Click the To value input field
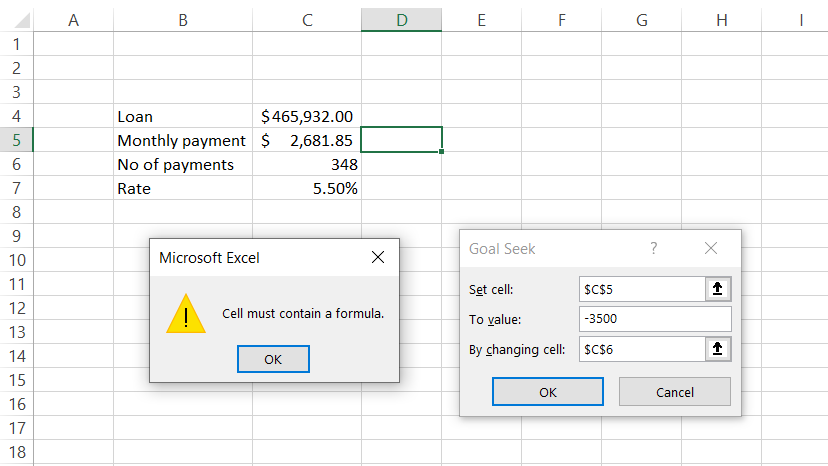Image resolution: width=828 pixels, height=466 pixels. [x=654, y=319]
